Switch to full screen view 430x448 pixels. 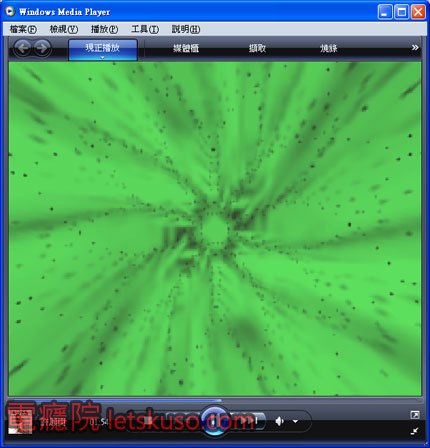(415, 415)
